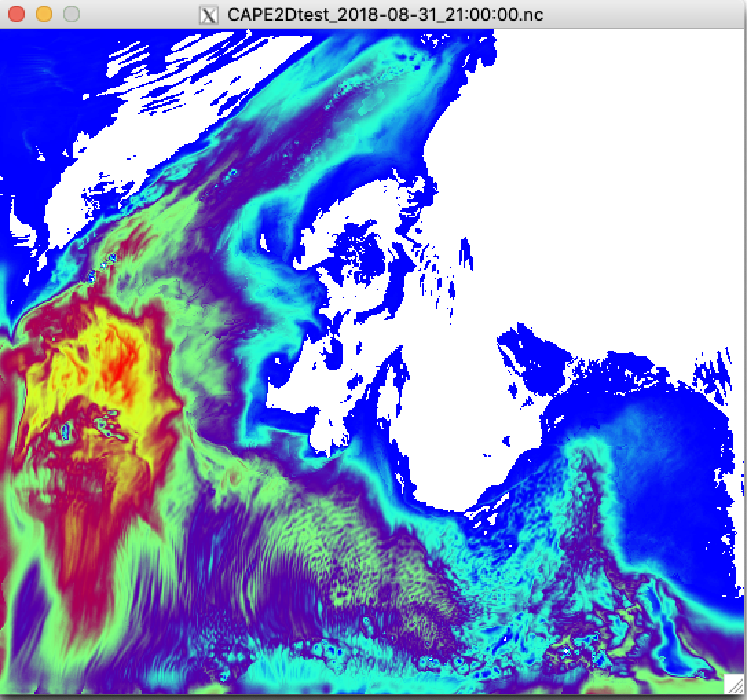747x700 pixels.
Task: Click the gray zoom button in title bar
Action: 71,14
